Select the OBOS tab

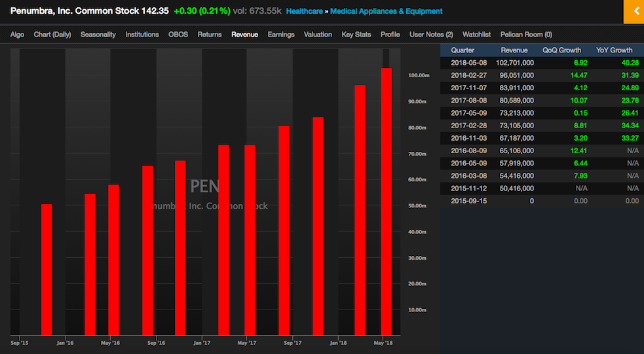178,35
